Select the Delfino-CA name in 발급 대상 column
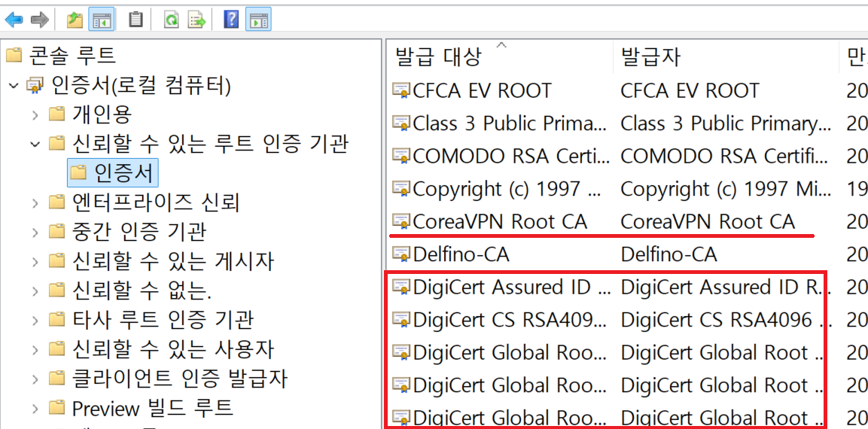 tap(461, 254)
